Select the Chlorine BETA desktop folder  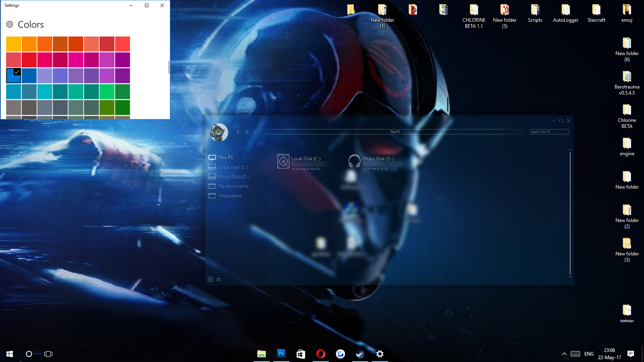tap(627, 116)
